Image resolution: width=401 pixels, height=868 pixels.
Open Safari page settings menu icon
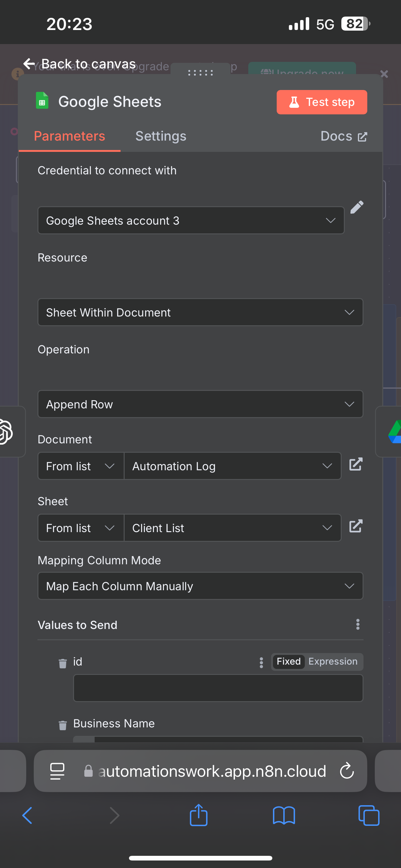(x=57, y=771)
